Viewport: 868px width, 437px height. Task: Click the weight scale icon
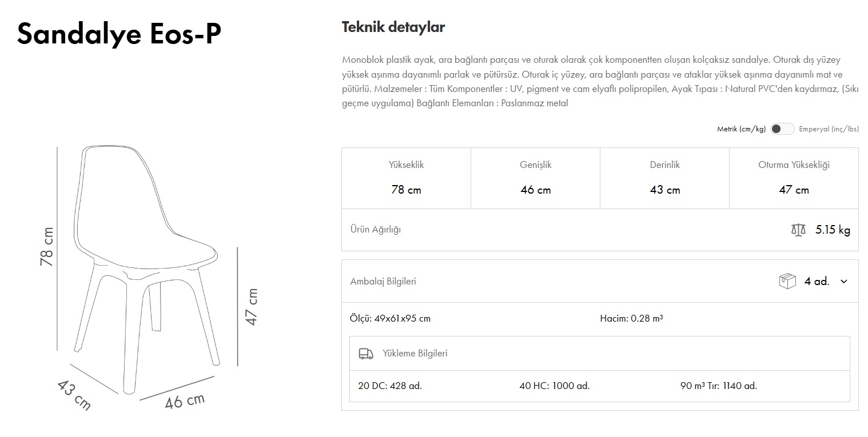tap(798, 230)
